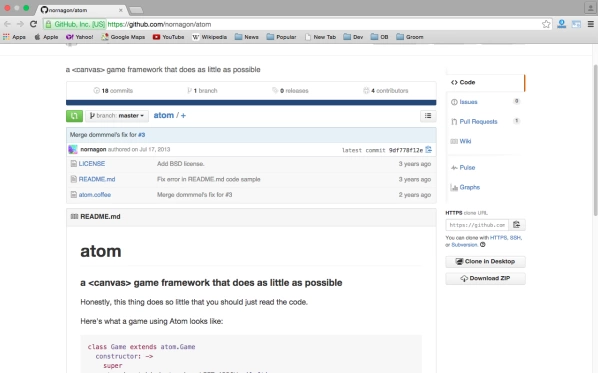This screenshot has height=373, width=598.
Task: Open the Apple bookmark
Action: pos(47,37)
